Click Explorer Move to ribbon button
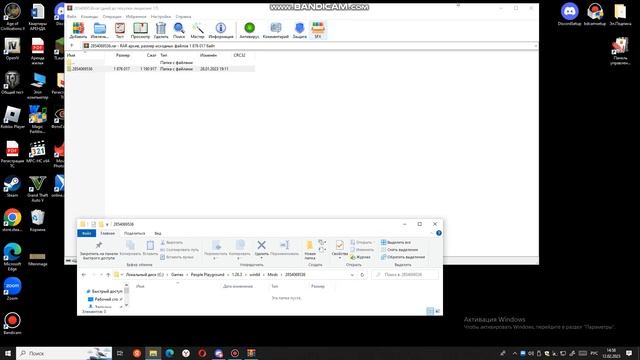 [x=216, y=249]
